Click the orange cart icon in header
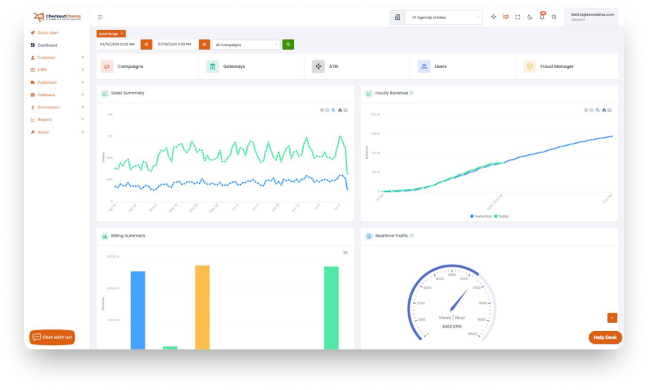This screenshot has height=390, width=648. tap(505, 17)
